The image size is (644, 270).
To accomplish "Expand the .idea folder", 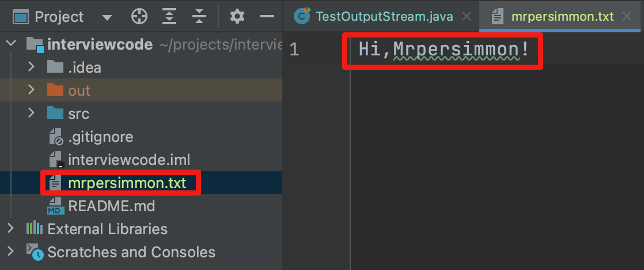I will pos(32,67).
